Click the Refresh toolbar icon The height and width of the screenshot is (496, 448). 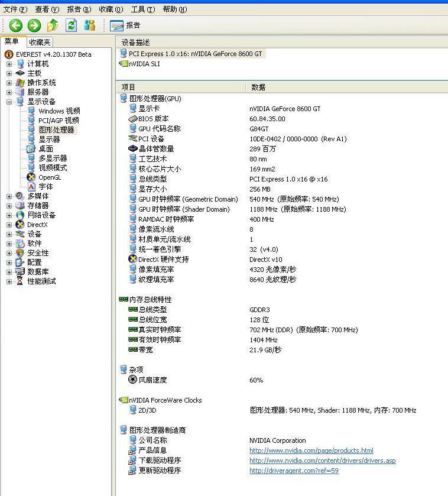pyautogui.click(x=72, y=25)
